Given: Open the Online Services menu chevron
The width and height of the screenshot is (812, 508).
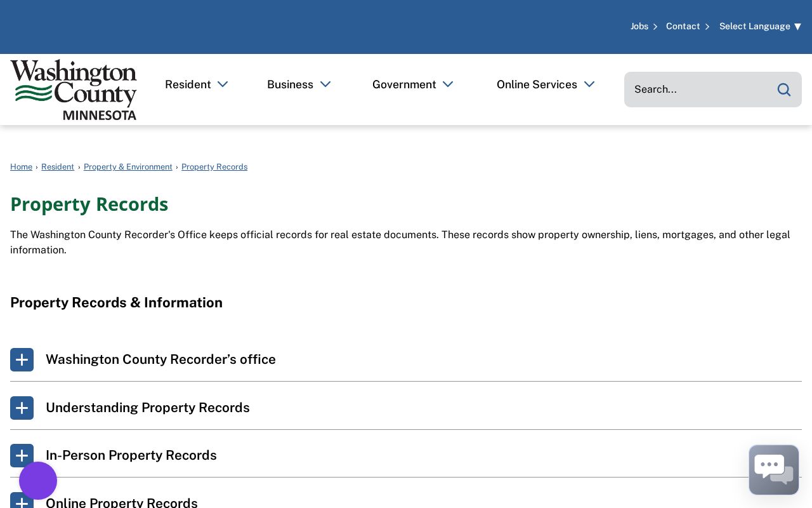Looking at the screenshot, I should 589,84.
